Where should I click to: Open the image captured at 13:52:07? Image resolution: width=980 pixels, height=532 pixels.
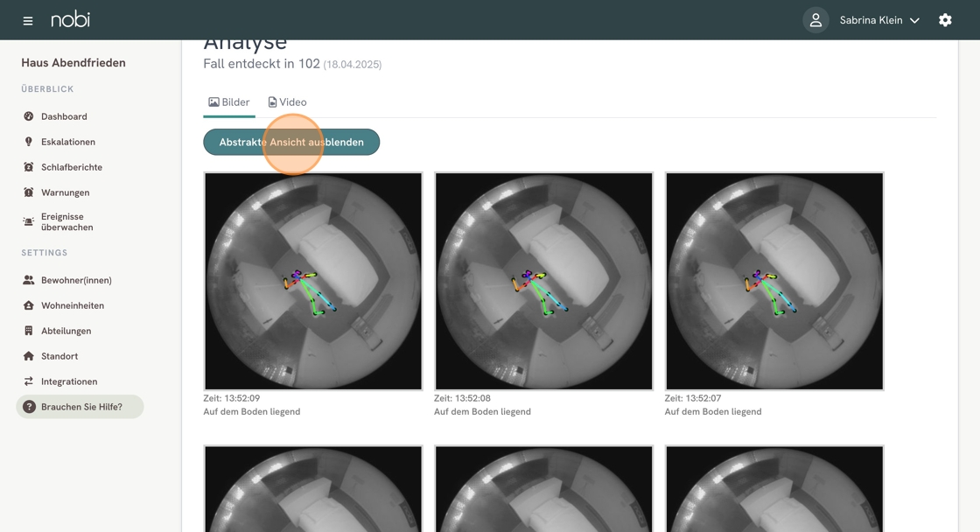tap(774, 281)
